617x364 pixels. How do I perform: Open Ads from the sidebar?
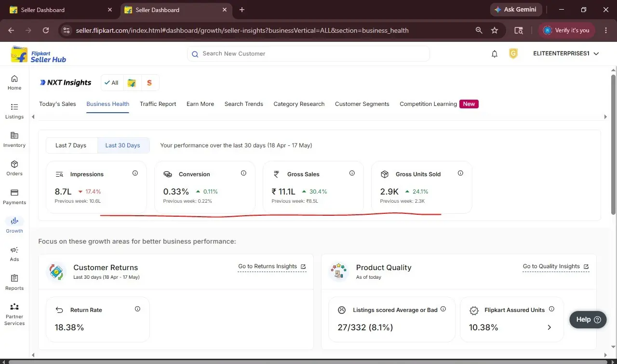pos(14,254)
